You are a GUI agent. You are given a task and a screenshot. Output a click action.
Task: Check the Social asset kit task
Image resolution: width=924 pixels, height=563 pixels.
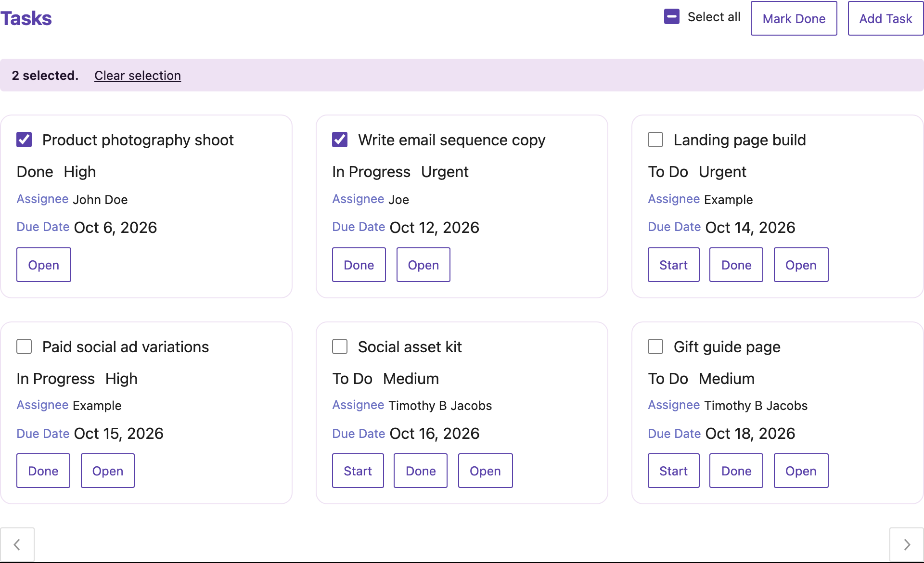click(x=340, y=347)
